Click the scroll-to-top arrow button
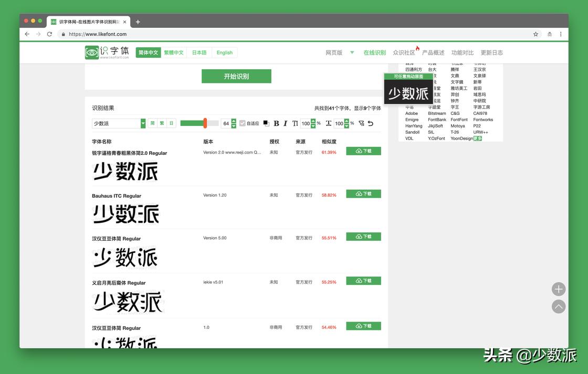The height and width of the screenshot is (374, 588). (x=558, y=306)
